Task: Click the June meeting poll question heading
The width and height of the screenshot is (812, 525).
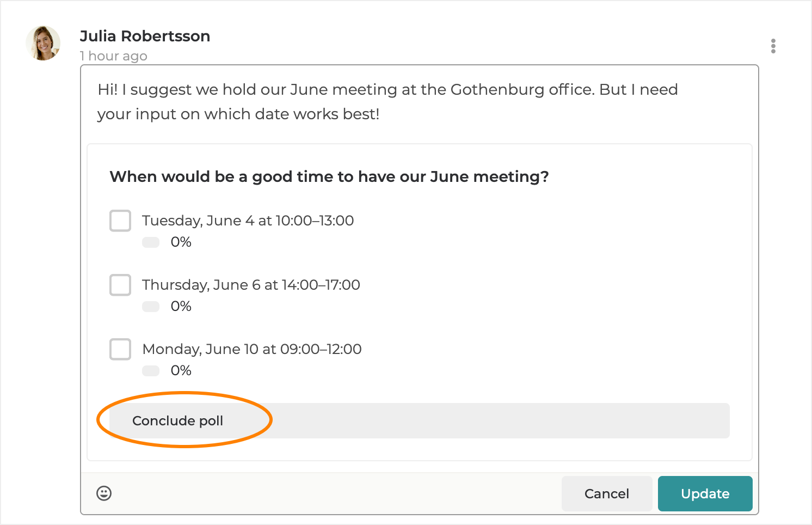Action: (x=329, y=176)
